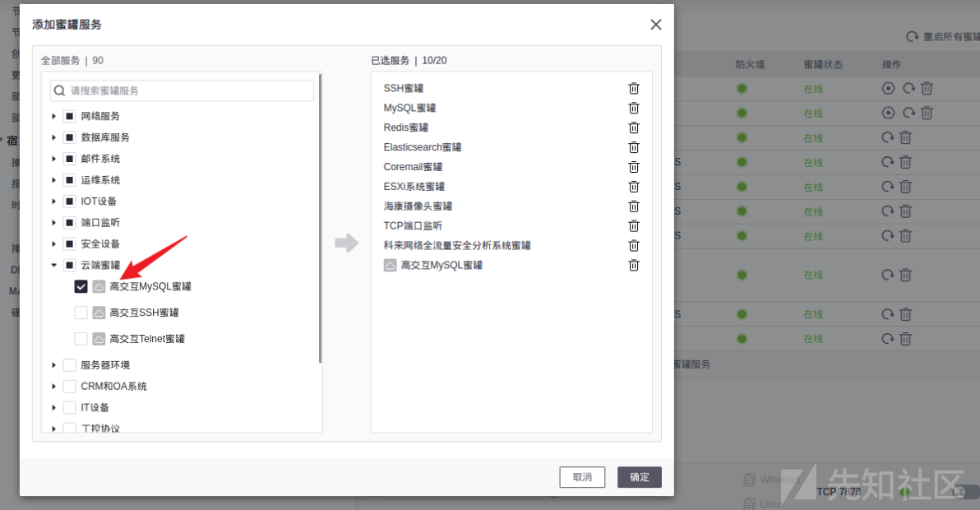Expand the 运维系统 tree node

(x=53, y=180)
